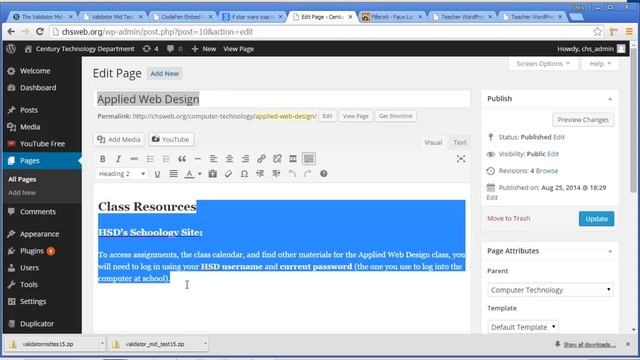The width and height of the screenshot is (640, 360).
Task: Remove link from selected text
Action: 277,159
